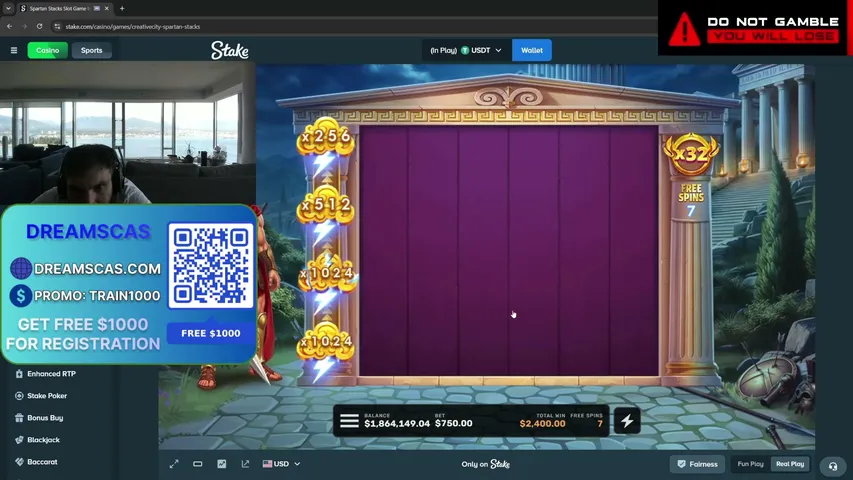This screenshot has height=480, width=853.
Task: Click the Only on Stake label
Action: coord(486,464)
